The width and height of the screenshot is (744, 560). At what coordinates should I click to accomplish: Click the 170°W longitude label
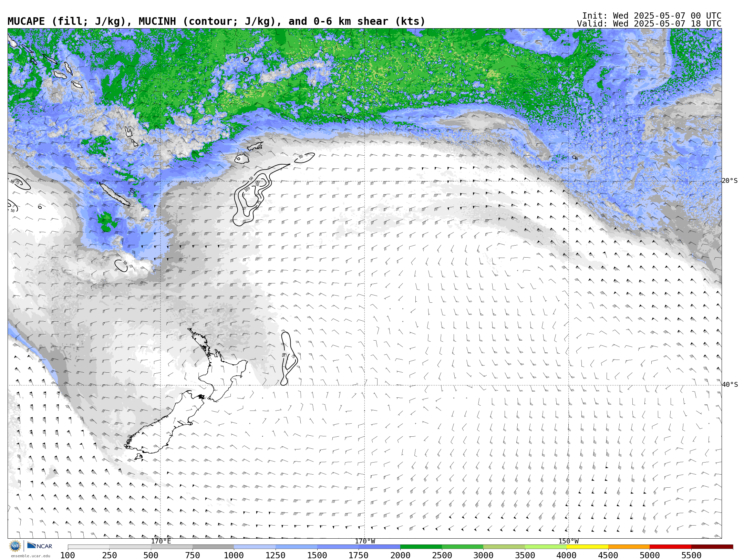pyautogui.click(x=365, y=541)
